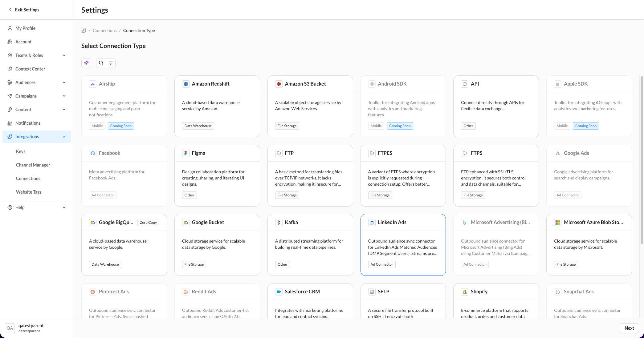The width and height of the screenshot is (644, 338).
Task: Expand the Teams & Roles menu chevron
Action: (64, 55)
